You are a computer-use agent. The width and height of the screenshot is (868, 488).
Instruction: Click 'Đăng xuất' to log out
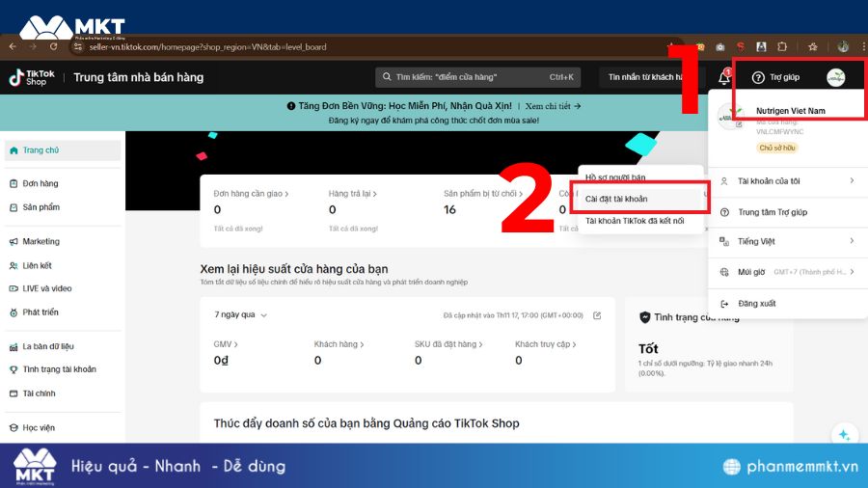pyautogui.click(x=757, y=303)
